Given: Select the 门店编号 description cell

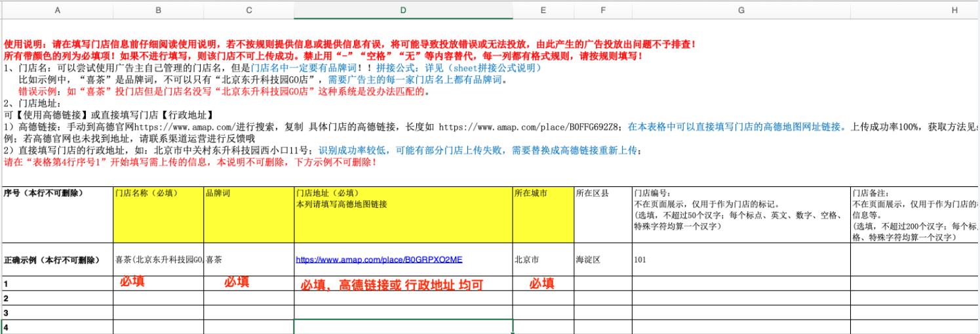Looking at the screenshot, I should point(741,214).
